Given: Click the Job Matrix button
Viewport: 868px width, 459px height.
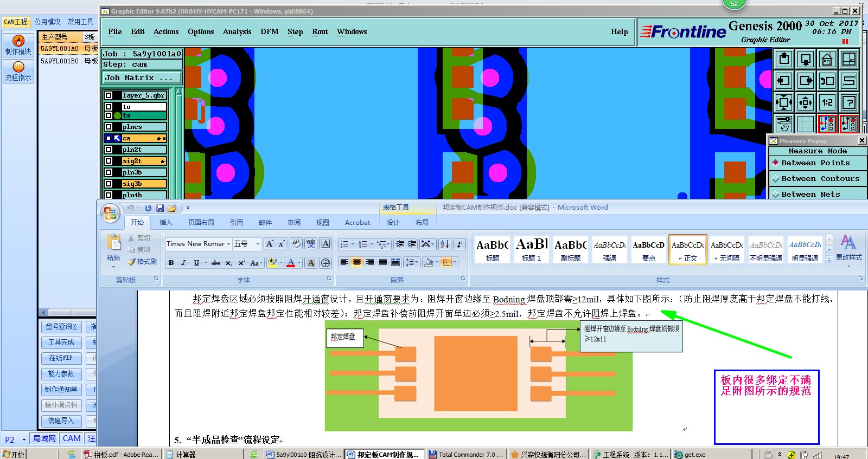Looking at the screenshot, I should coord(142,78).
